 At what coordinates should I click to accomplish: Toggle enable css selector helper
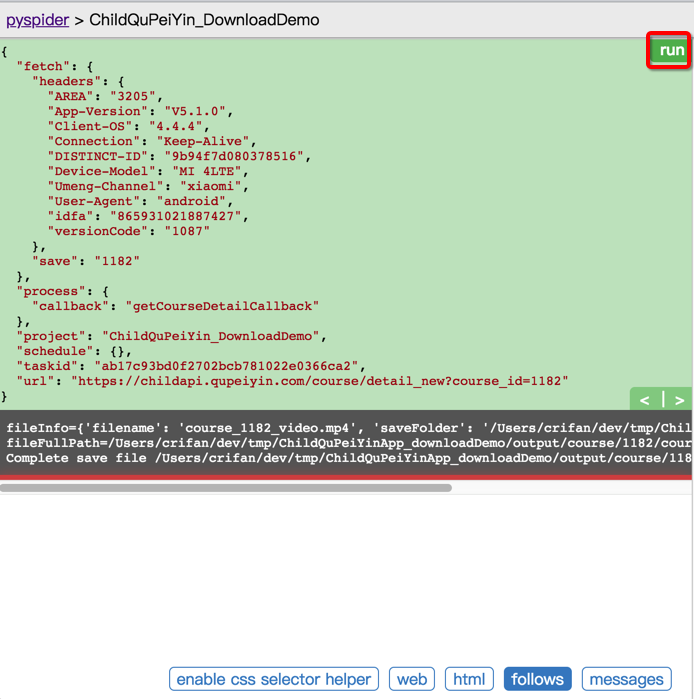274,679
